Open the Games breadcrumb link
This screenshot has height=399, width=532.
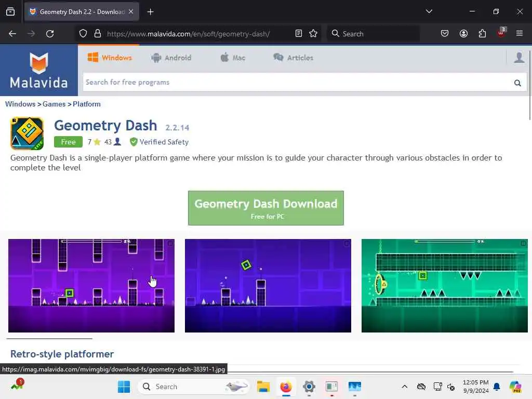[54, 104]
